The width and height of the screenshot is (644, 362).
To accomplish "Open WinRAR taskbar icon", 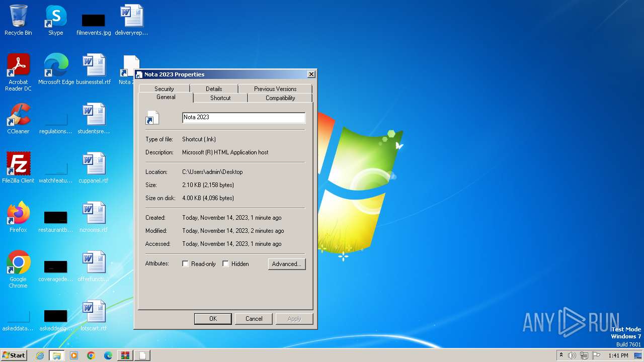I will tap(125, 355).
